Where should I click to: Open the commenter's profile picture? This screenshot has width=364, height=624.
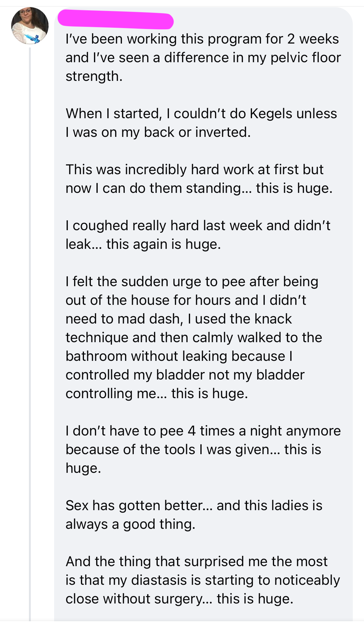[30, 26]
